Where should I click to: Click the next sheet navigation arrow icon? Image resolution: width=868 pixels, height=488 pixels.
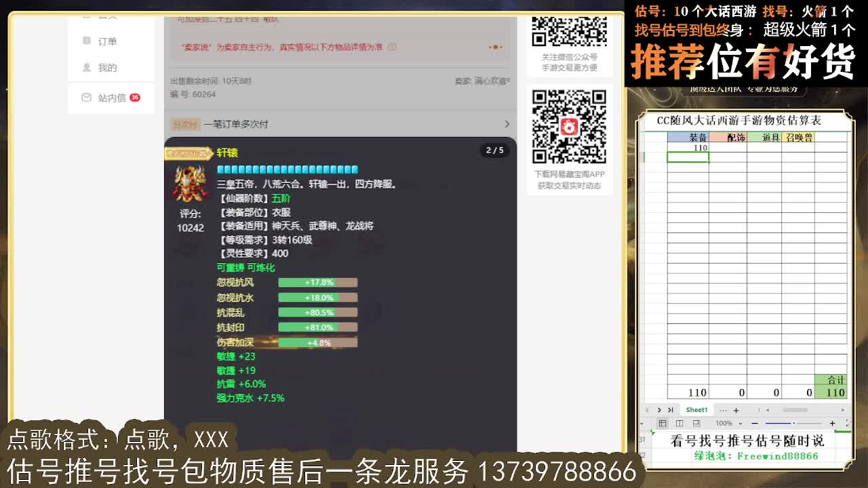coord(659,410)
